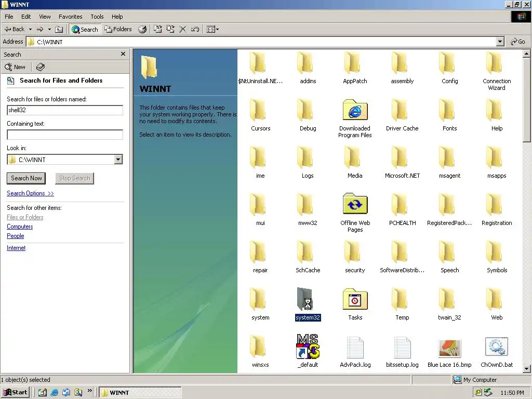532x399 pixels.
Task: Select the bitssetup.log file
Action: pyautogui.click(x=402, y=352)
